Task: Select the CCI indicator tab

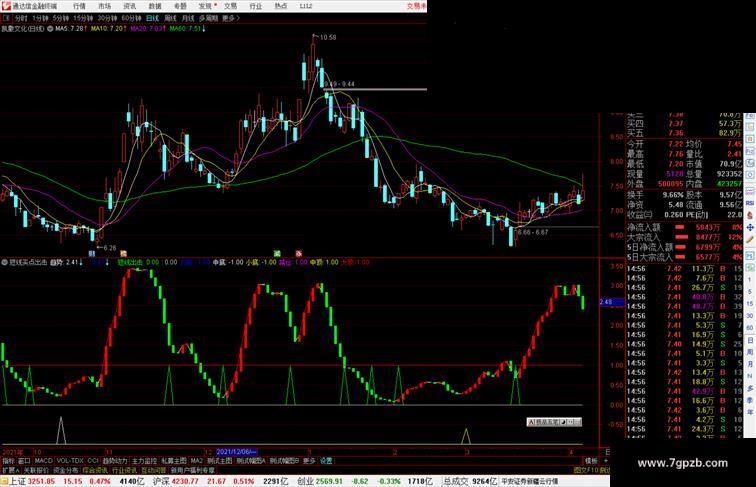Action: point(93,461)
